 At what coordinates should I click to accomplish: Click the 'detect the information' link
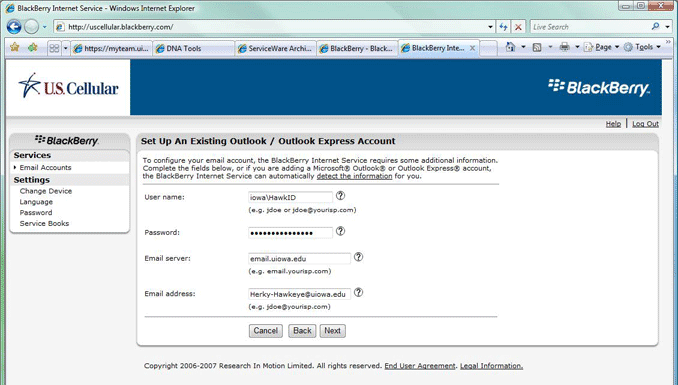[x=354, y=176]
